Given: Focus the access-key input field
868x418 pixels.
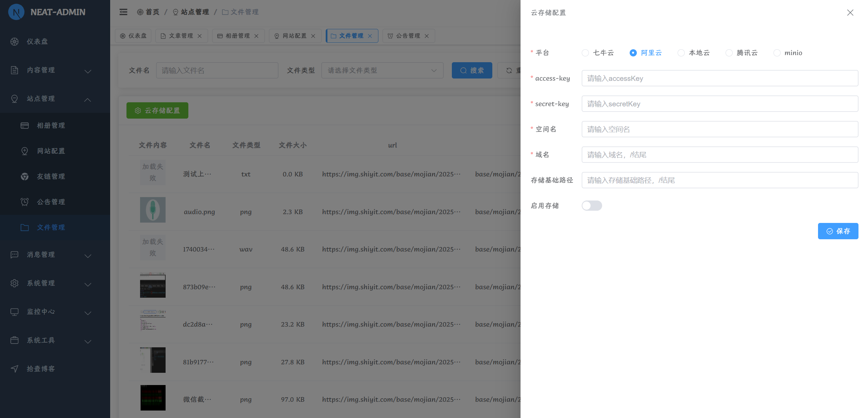Looking at the screenshot, I should click(x=719, y=79).
